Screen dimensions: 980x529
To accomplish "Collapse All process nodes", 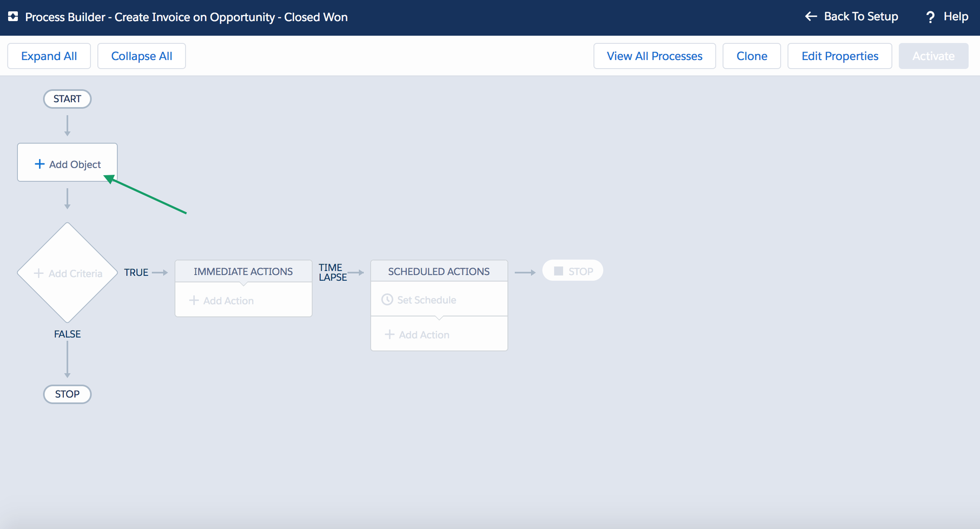I will pyautogui.click(x=142, y=56).
